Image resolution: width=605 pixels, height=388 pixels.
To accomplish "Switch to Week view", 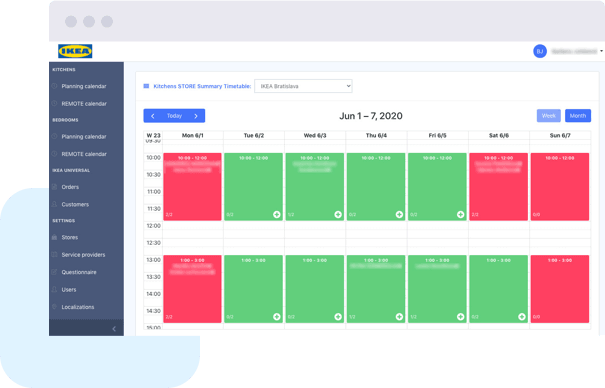I will pyautogui.click(x=549, y=116).
